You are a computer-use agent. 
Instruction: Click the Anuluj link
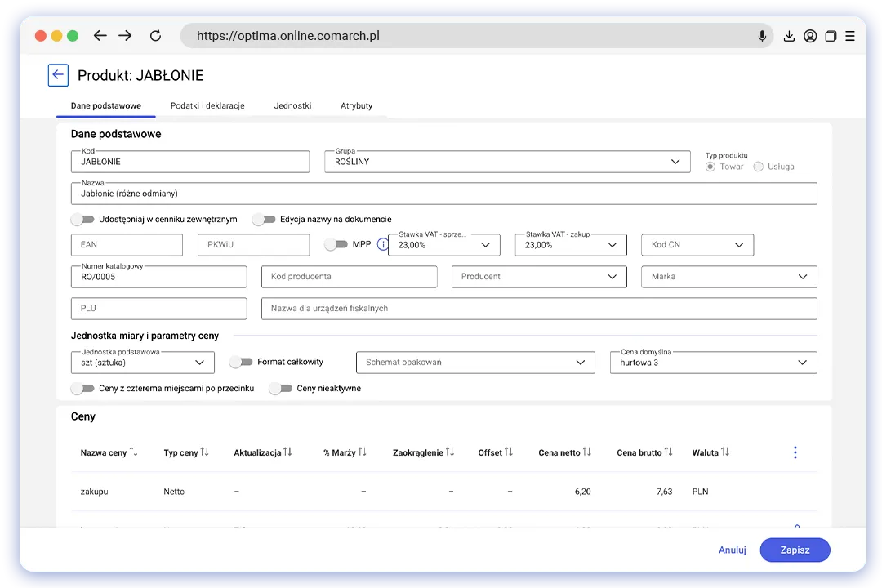coord(732,550)
